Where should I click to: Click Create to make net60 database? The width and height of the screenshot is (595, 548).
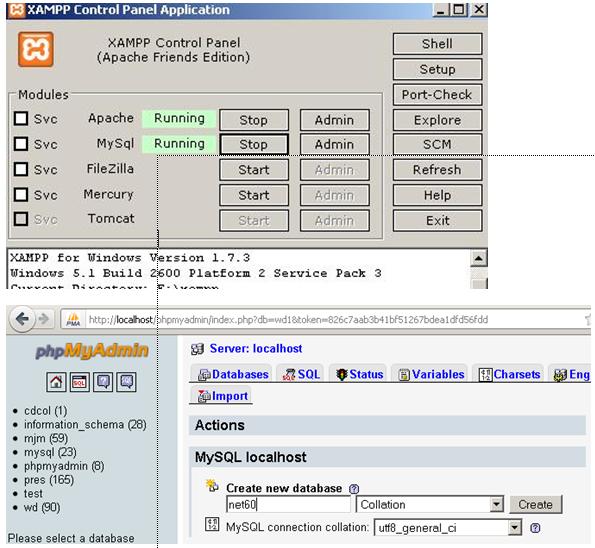(535, 504)
